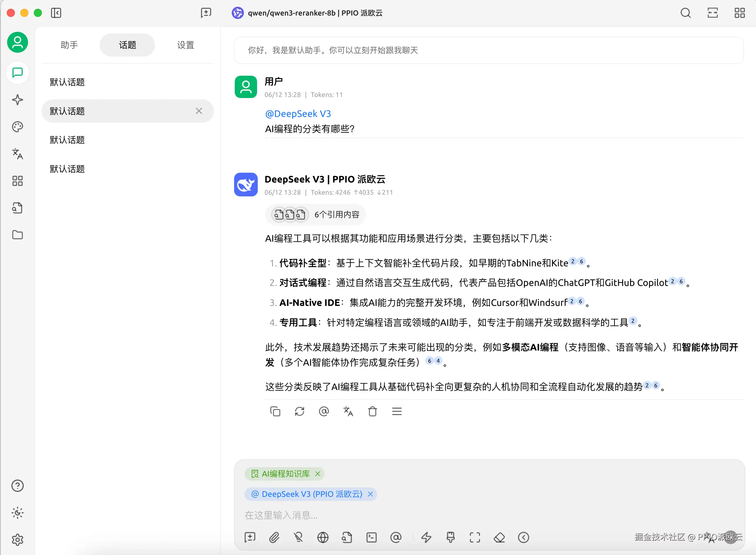Screen dimensions: 756x555
Task: Open the knowledge base sidebar icon
Action: pos(18,208)
